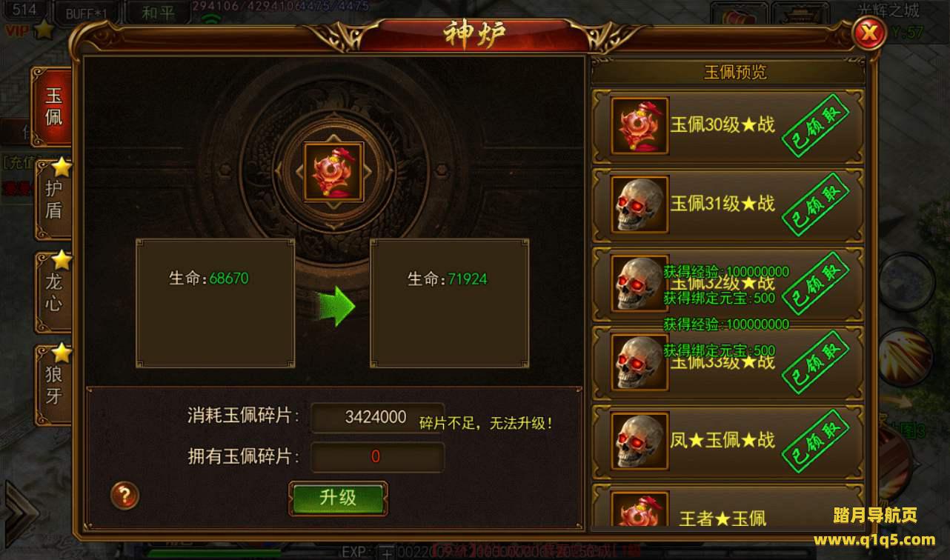Click the 已领取 stamp on 玉佩30级★战

click(816, 125)
